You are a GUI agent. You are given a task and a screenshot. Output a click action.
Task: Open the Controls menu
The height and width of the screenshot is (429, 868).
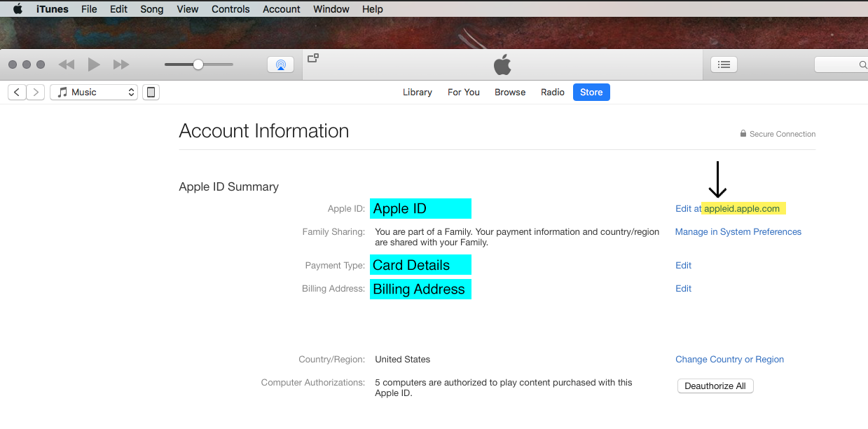point(230,9)
